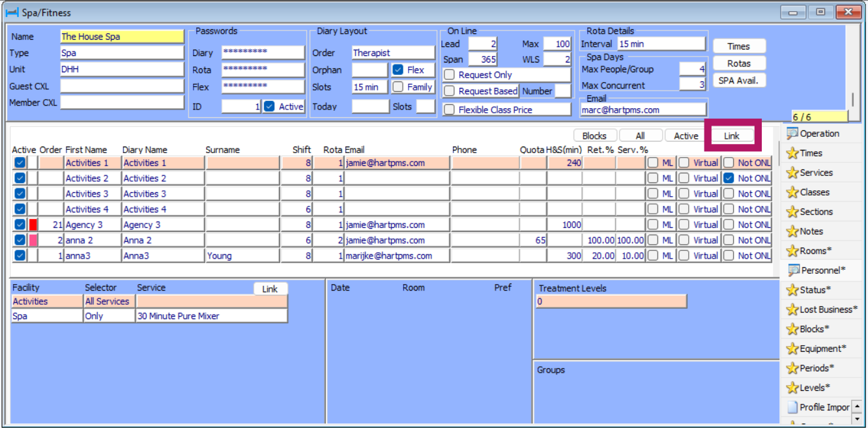
Task: Click the pink color swatch for anna 2
Action: pos(33,240)
